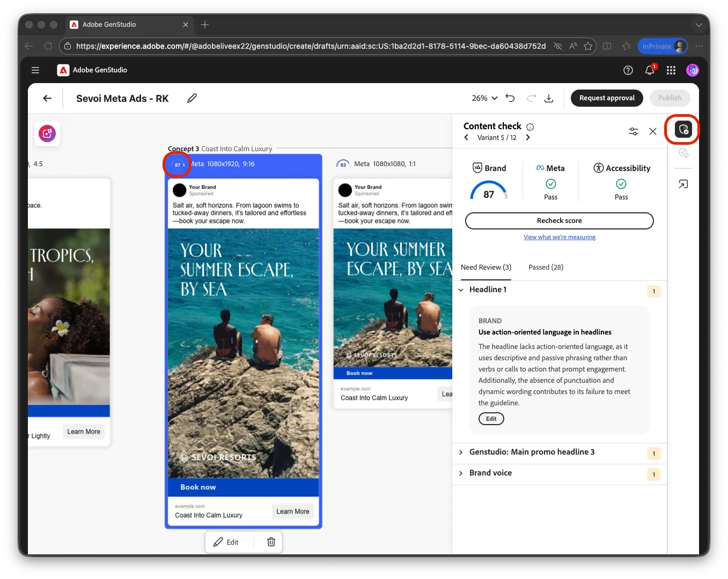Select the Need Review (3) tab

(486, 267)
